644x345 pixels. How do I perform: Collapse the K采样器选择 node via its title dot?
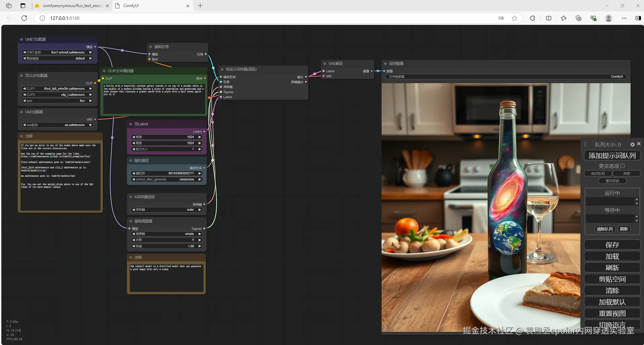pyautogui.click(x=131, y=197)
